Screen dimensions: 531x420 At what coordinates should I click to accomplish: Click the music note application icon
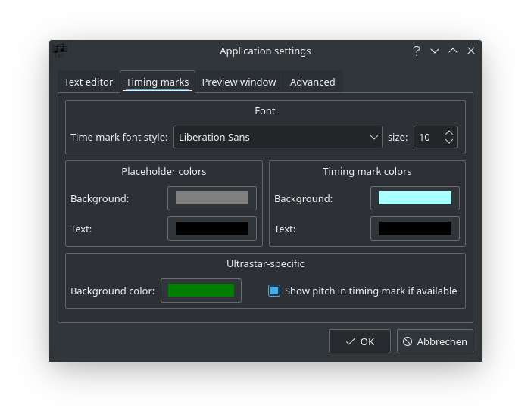(60, 51)
